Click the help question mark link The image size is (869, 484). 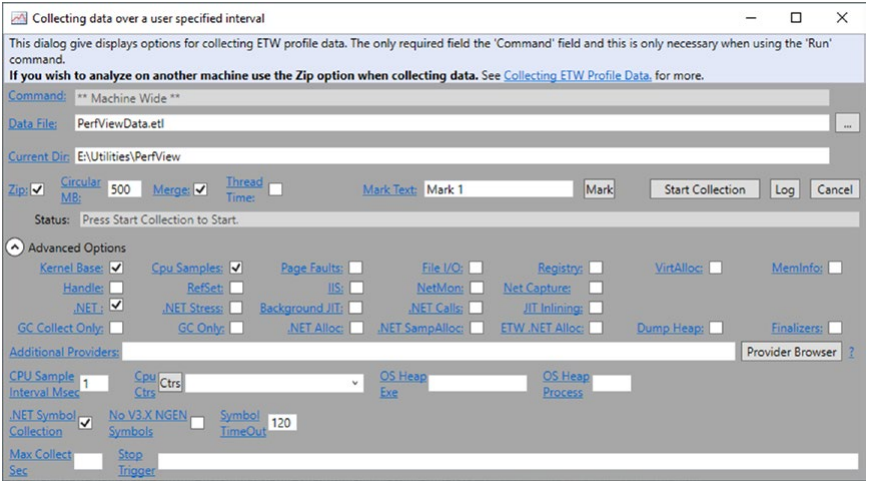851,351
